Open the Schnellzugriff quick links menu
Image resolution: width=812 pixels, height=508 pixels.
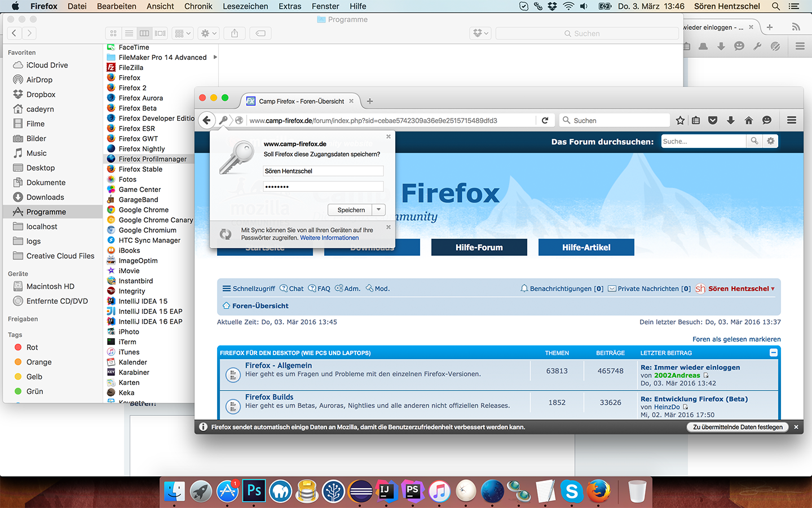(249, 288)
